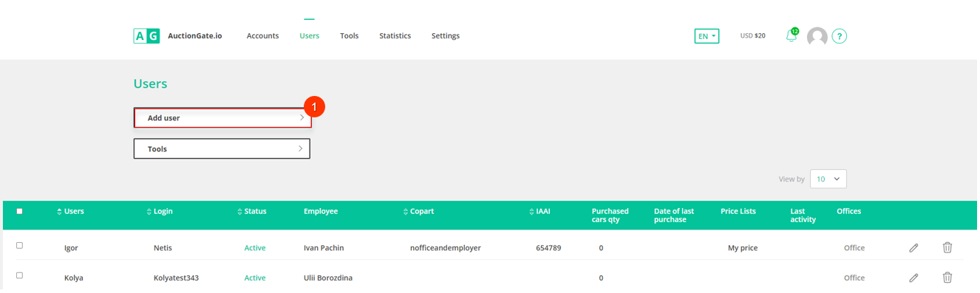Sort table by Copart column arrows
Image resolution: width=980 pixels, height=293 pixels.
pyautogui.click(x=406, y=212)
